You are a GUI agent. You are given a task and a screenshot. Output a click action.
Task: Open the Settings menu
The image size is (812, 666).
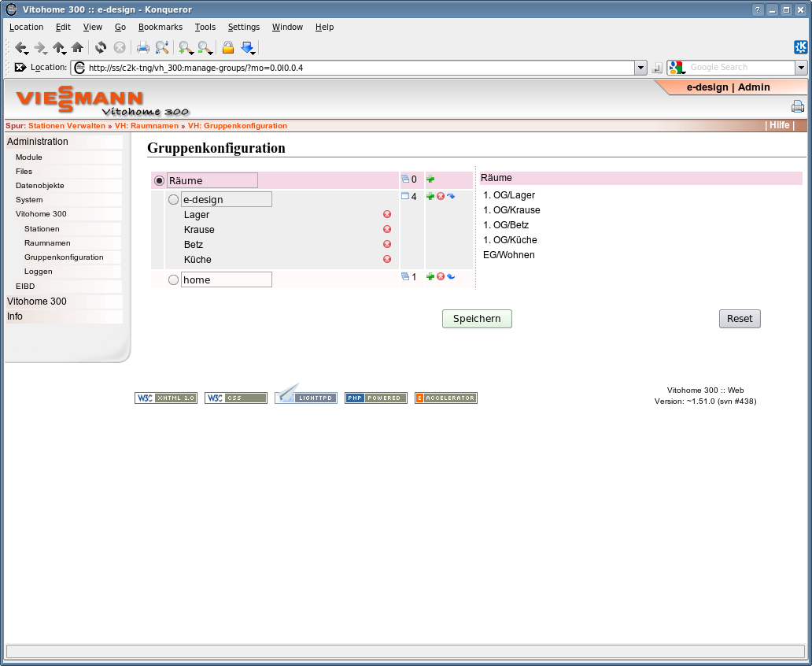point(243,27)
